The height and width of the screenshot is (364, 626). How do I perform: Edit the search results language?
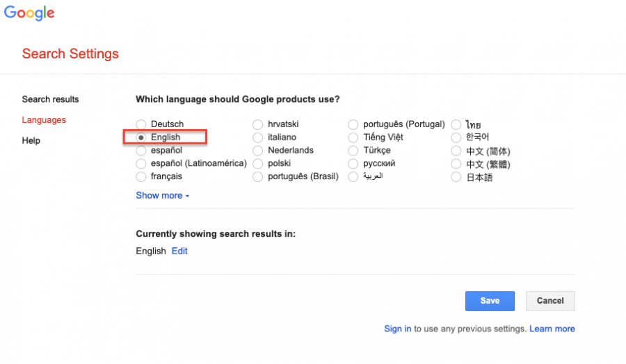point(179,251)
